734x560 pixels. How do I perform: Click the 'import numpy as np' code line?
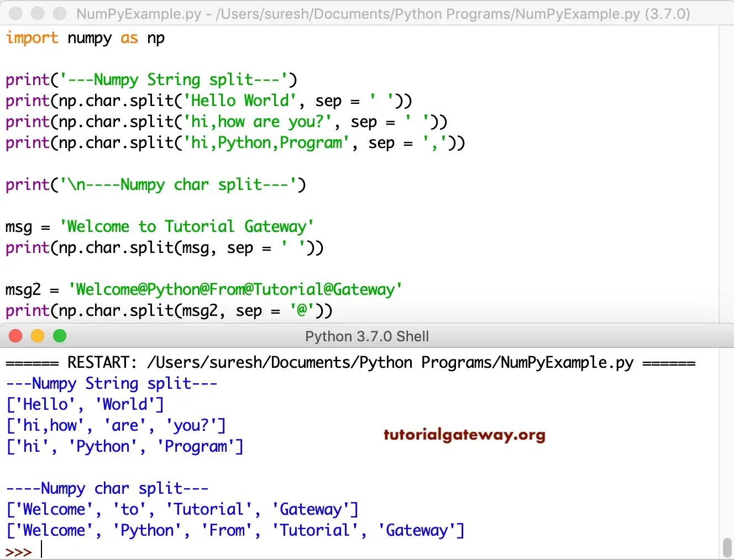[85, 38]
